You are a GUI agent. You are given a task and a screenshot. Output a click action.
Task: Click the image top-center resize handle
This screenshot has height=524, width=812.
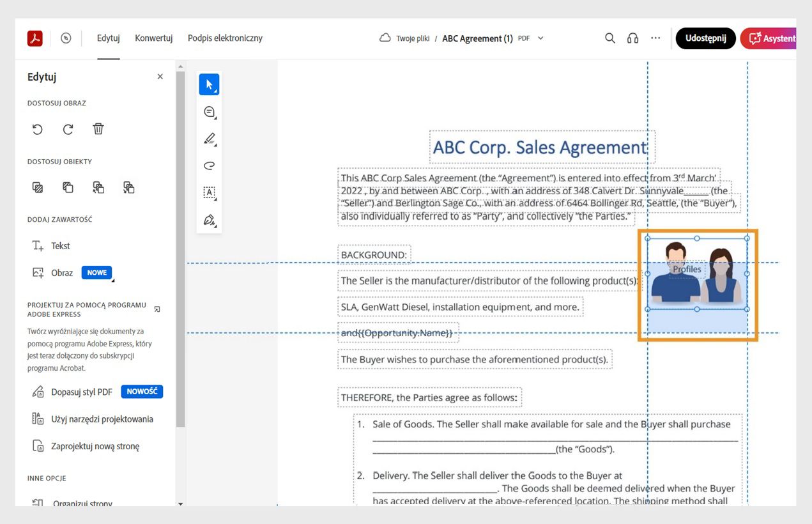tap(697, 238)
